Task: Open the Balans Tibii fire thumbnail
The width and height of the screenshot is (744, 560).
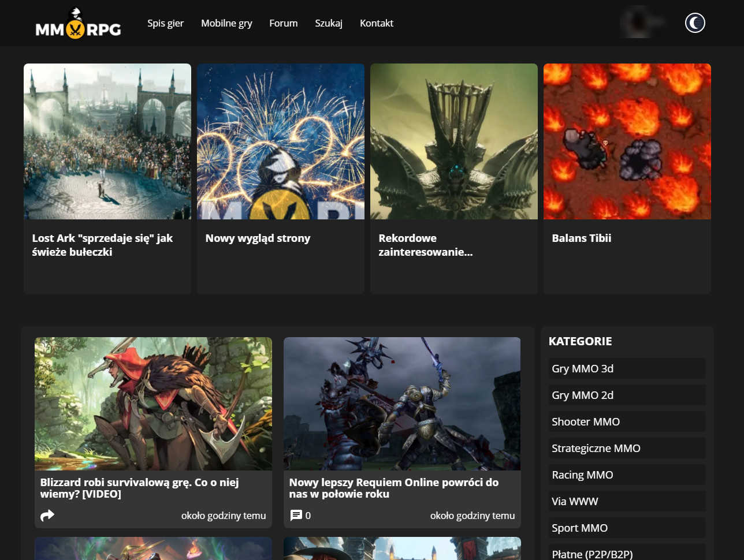Action: pyautogui.click(x=627, y=141)
